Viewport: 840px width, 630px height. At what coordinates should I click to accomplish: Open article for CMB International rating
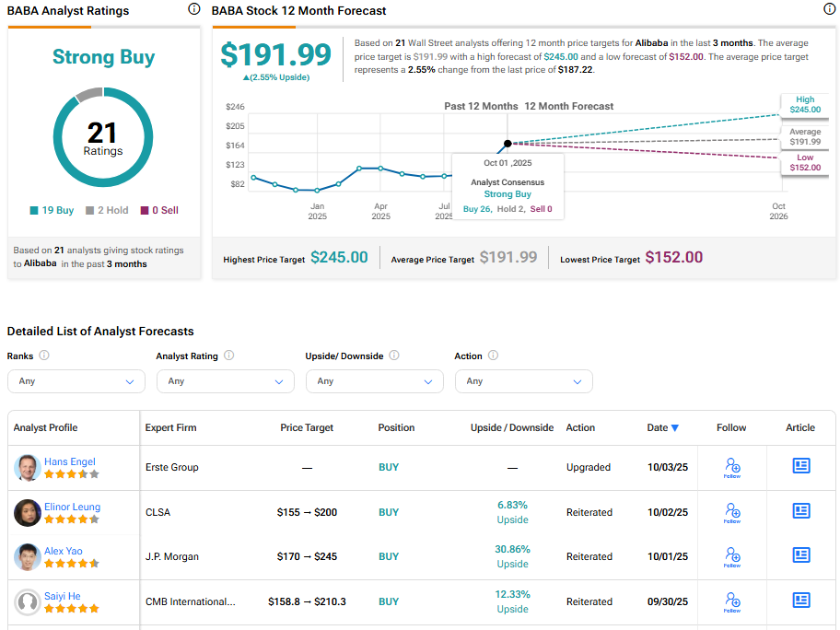(x=801, y=601)
